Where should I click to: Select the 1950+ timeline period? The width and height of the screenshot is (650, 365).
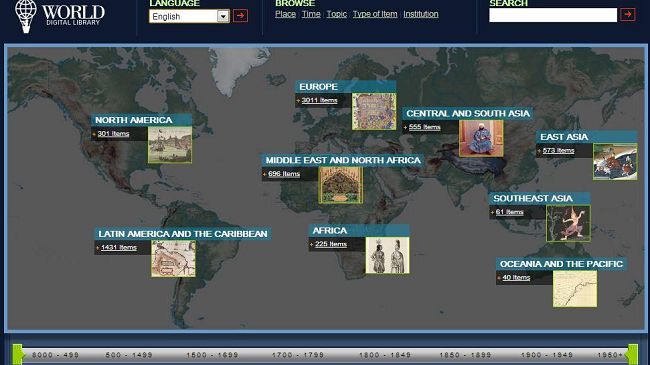(x=610, y=355)
